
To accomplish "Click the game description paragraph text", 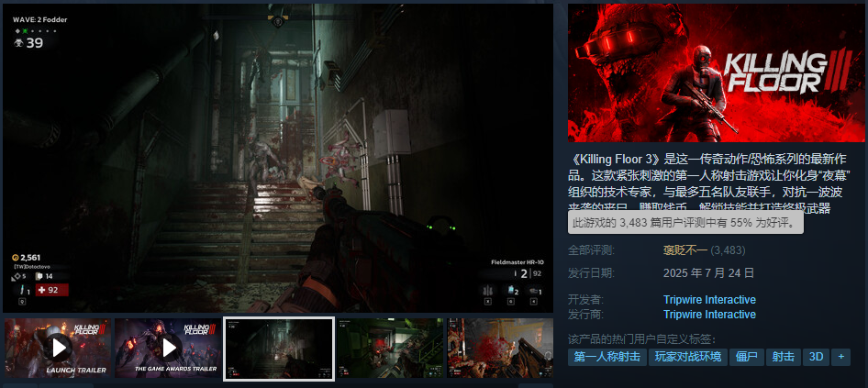I will [709, 183].
